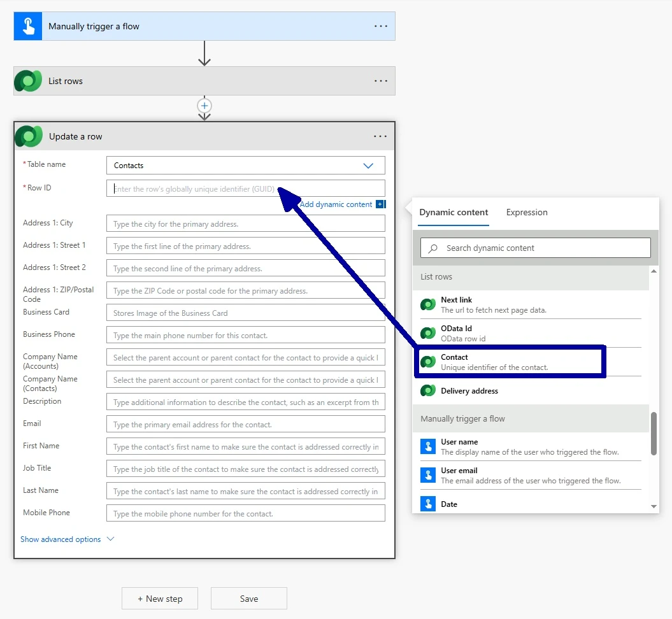The width and height of the screenshot is (672, 619).
Task: Insert a step with the plus connector
Action: (204, 106)
